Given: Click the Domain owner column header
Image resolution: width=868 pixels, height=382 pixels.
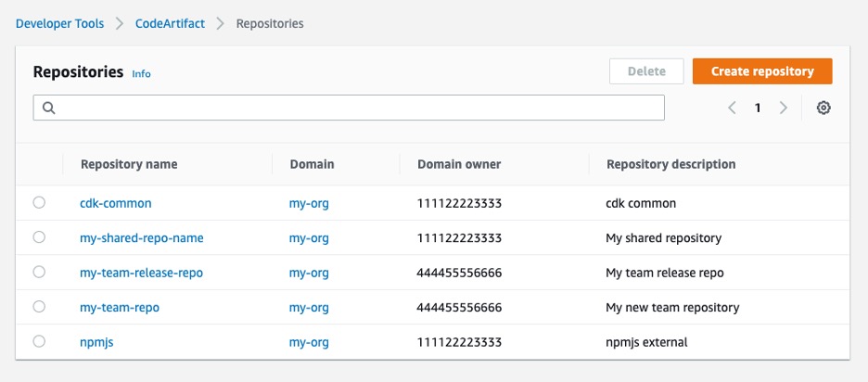Looking at the screenshot, I should (x=459, y=164).
